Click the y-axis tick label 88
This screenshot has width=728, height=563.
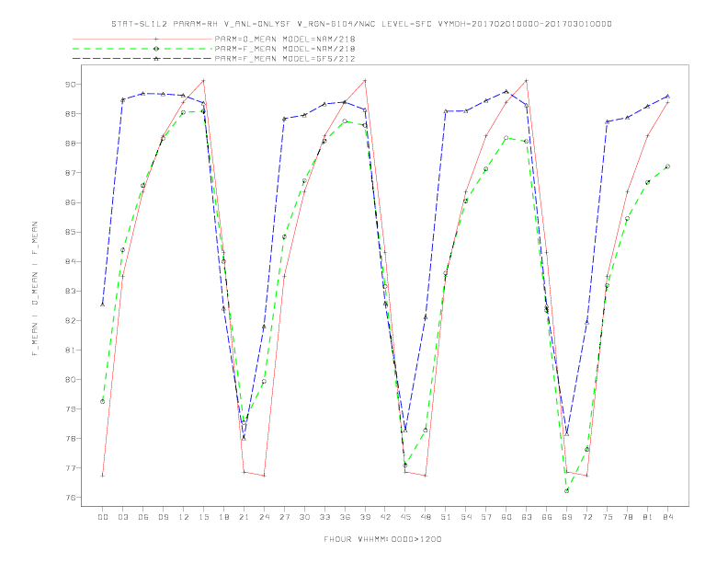[70, 144]
